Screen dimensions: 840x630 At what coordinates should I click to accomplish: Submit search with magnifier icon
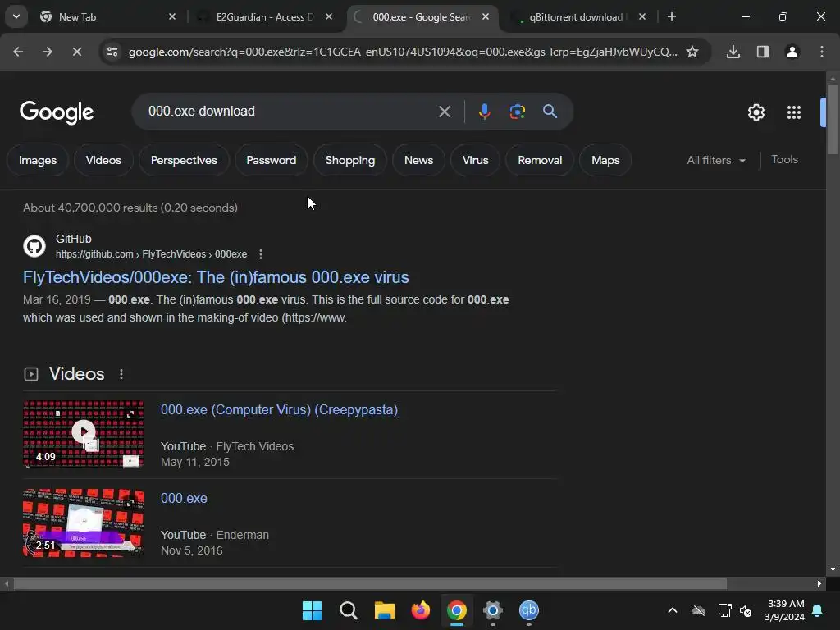(550, 112)
